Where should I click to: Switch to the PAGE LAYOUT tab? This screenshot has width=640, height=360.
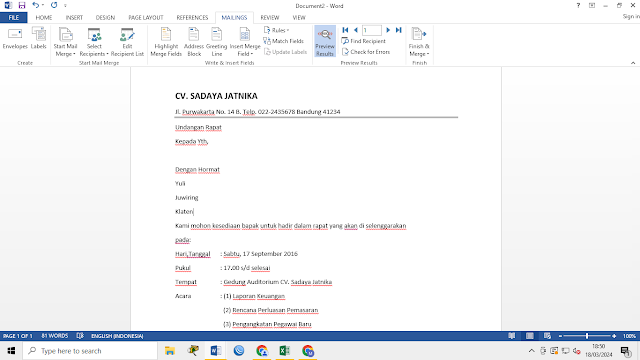click(x=146, y=18)
